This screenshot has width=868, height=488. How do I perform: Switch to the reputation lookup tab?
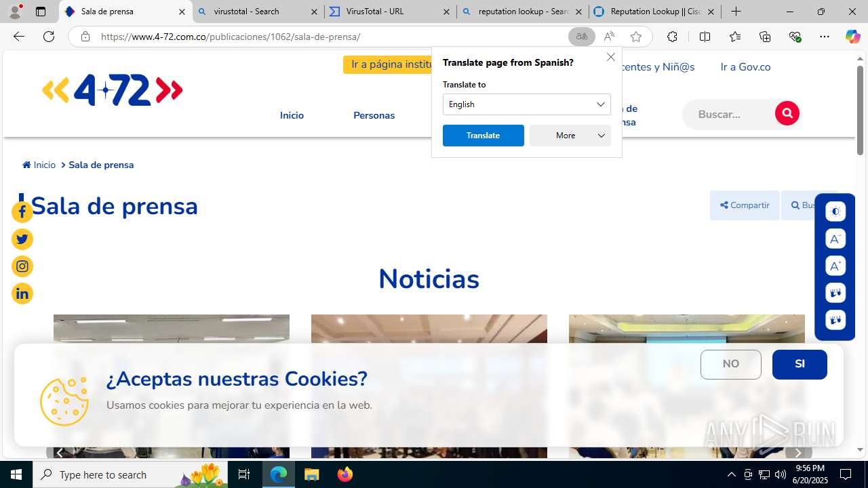pos(522,12)
